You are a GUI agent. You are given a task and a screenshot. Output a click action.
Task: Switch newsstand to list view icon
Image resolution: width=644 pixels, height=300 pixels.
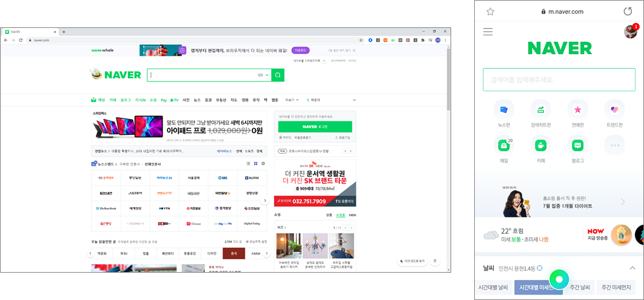click(x=249, y=164)
